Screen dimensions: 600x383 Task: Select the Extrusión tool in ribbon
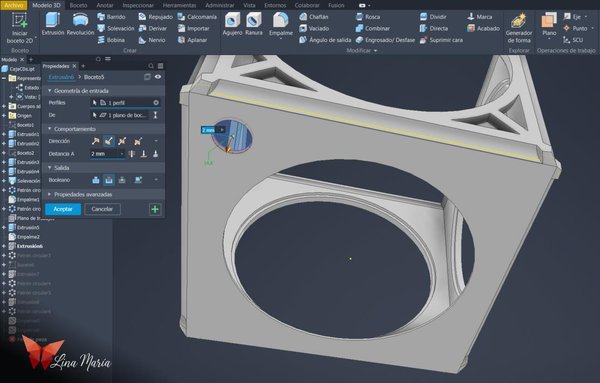point(53,24)
